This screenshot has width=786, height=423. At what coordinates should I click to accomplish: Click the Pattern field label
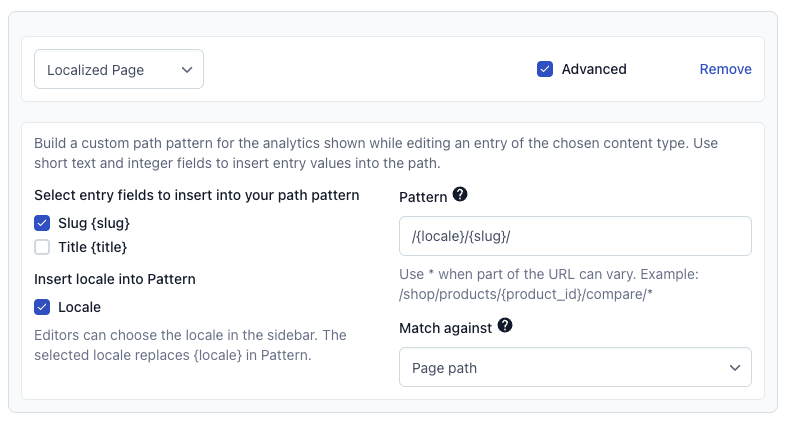[423, 197]
